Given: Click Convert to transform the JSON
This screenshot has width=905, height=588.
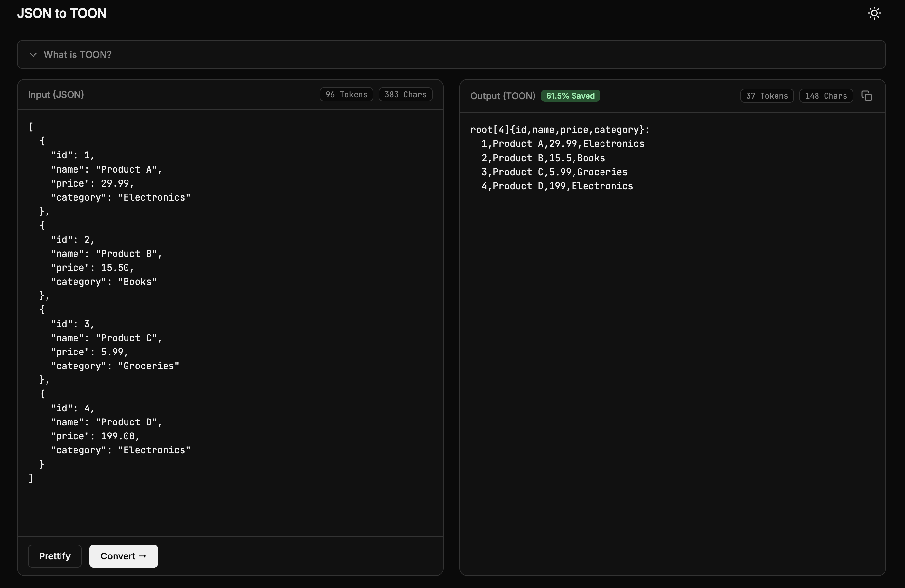Looking at the screenshot, I should pos(123,556).
